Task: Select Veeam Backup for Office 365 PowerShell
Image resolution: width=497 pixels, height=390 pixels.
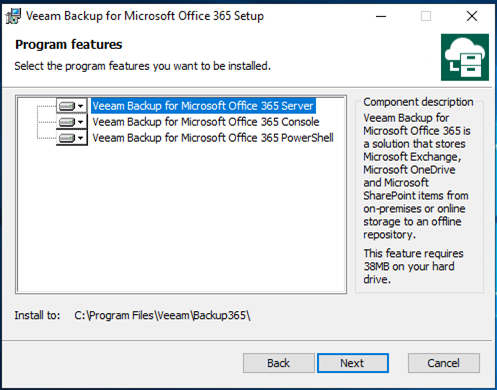Action: [213, 138]
